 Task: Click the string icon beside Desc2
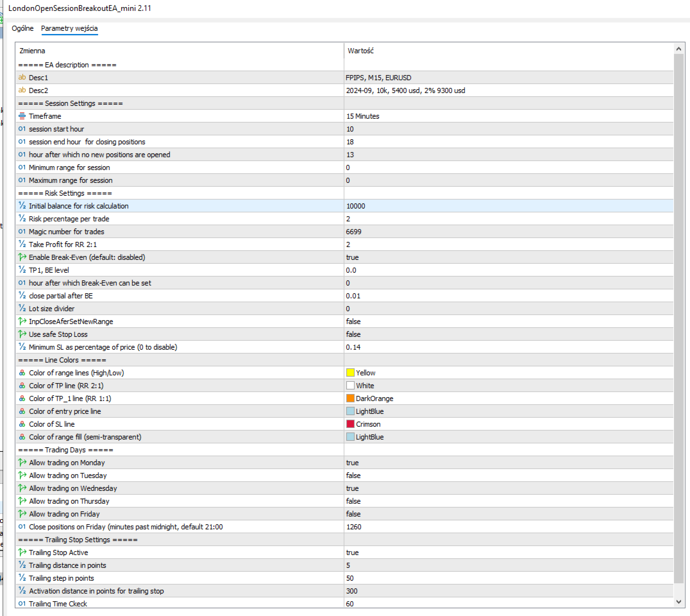[22, 90]
